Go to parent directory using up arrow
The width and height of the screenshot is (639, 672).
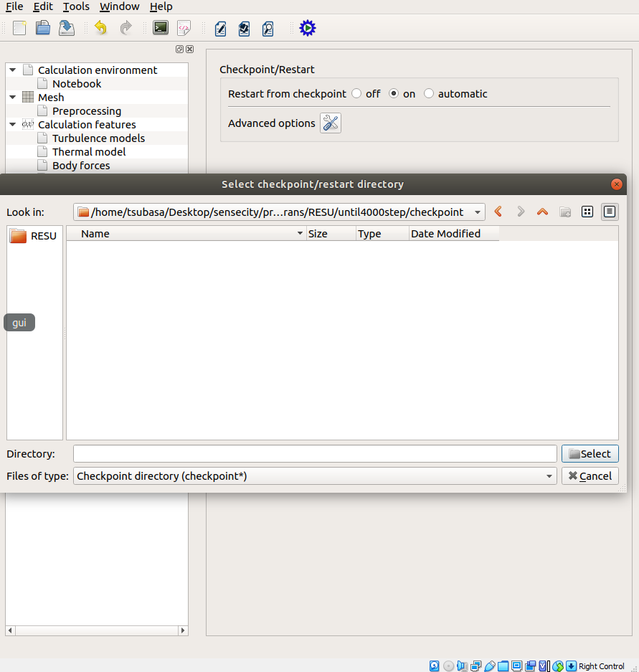point(542,212)
